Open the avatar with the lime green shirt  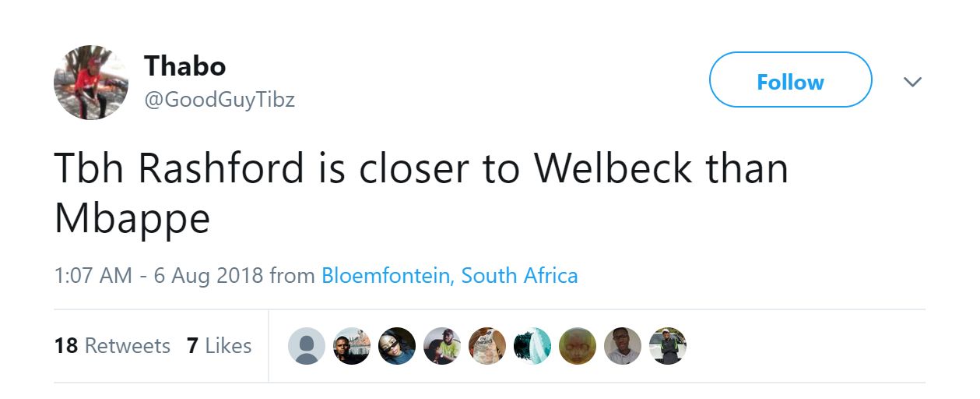tap(442, 346)
